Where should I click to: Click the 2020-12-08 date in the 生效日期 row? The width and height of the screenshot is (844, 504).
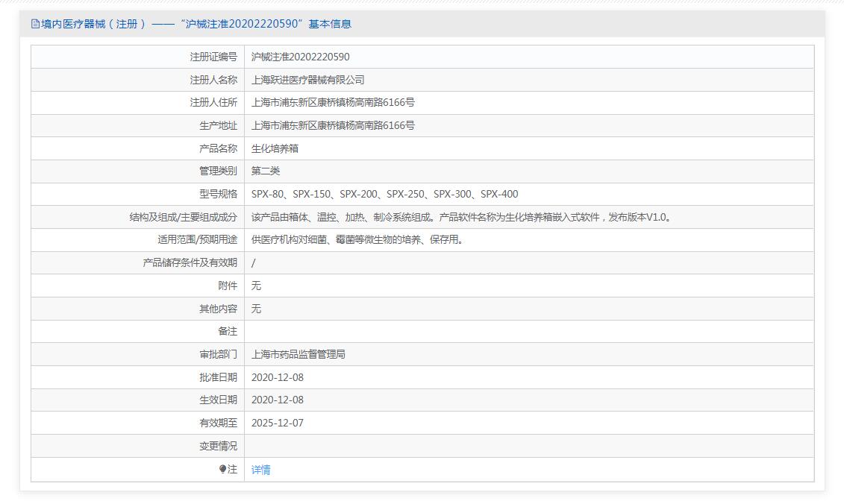pyautogui.click(x=277, y=400)
